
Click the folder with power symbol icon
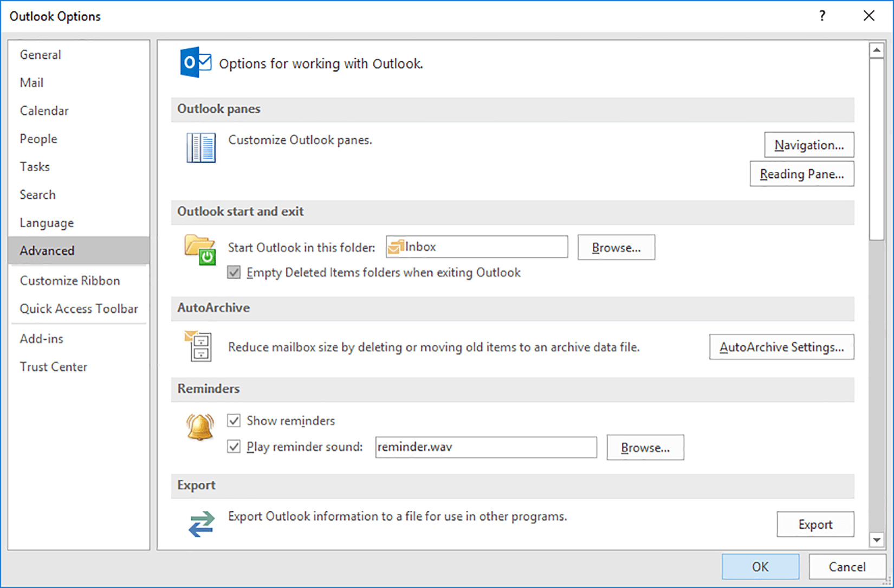coord(200,249)
